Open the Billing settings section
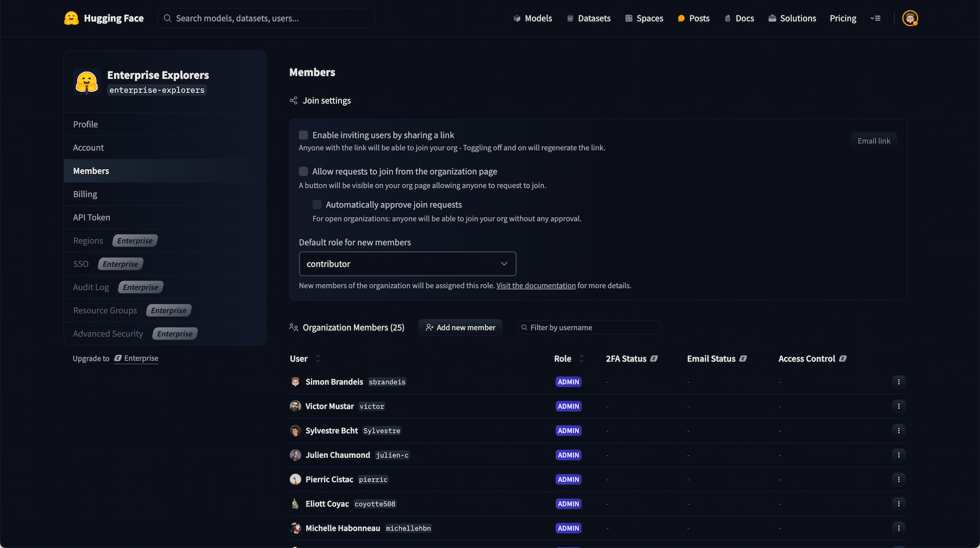 (x=85, y=194)
